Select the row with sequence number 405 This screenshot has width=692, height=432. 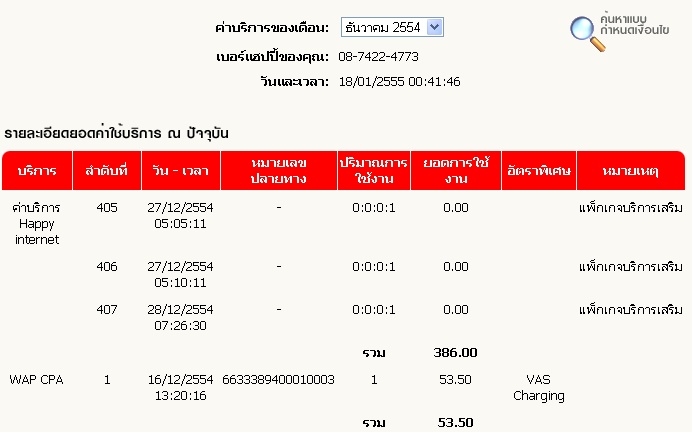pyautogui.click(x=343, y=223)
